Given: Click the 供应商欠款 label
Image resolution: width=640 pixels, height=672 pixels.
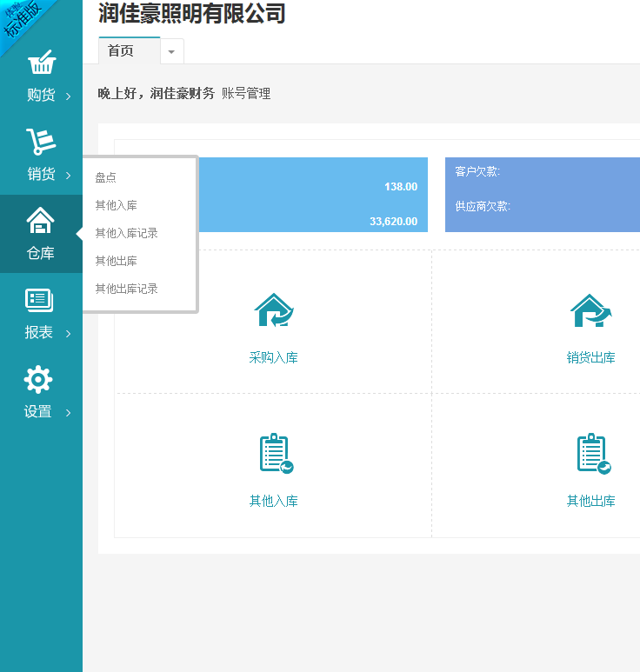Looking at the screenshot, I should [483, 206].
